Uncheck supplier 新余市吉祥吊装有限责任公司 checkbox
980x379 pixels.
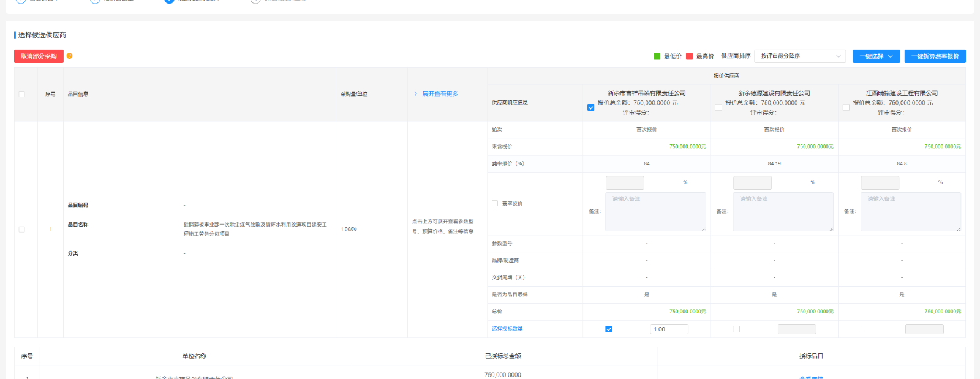point(590,107)
